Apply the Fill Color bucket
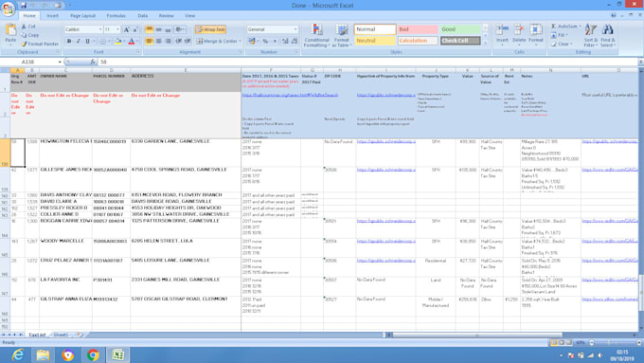The image size is (644, 363). [118, 41]
